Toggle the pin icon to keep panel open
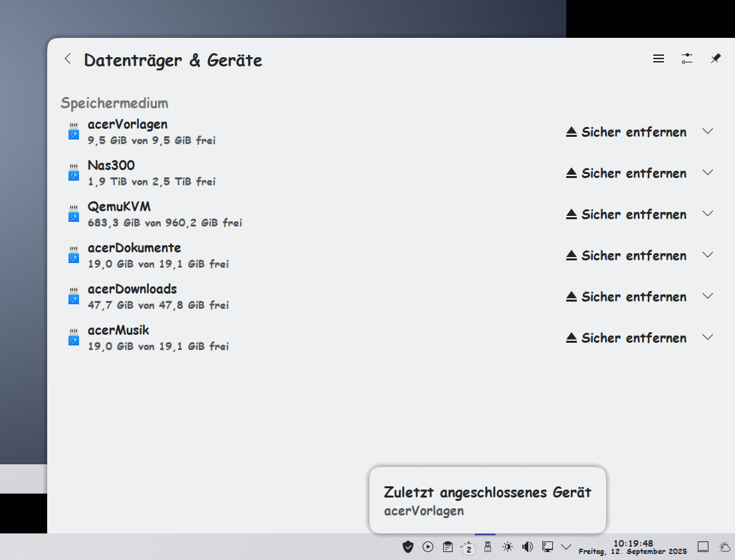The height and width of the screenshot is (560, 735). pyautogui.click(x=715, y=59)
